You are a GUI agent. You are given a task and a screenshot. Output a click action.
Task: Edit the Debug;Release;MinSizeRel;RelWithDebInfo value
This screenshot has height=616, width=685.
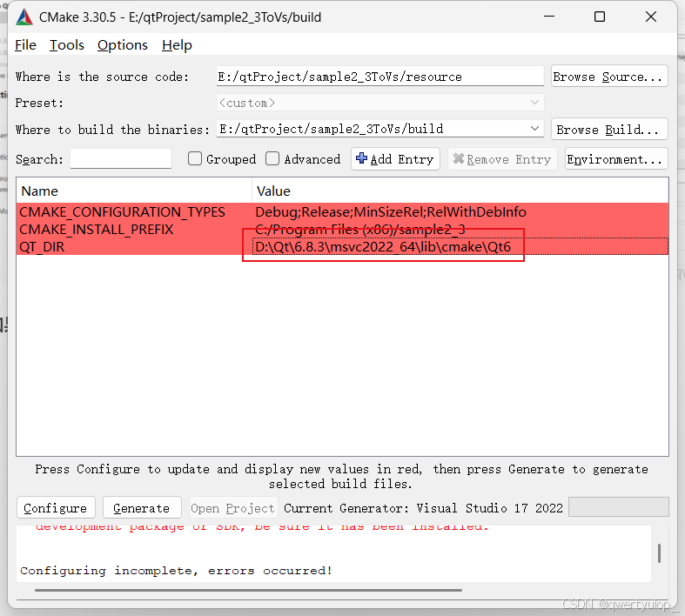click(391, 211)
